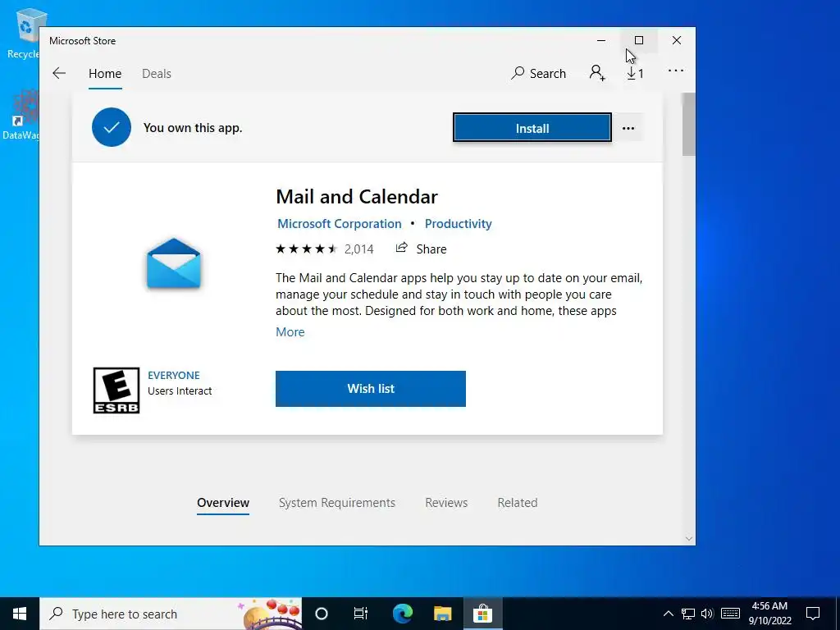Install the Mail and Calendar app
Viewport: 840px width, 630px height.
pyautogui.click(x=532, y=128)
